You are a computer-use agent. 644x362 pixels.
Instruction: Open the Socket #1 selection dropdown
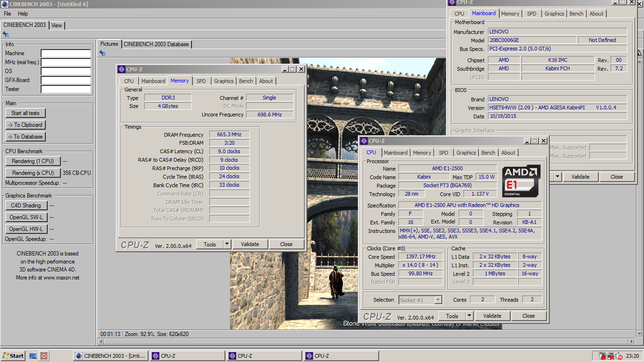coord(438,300)
